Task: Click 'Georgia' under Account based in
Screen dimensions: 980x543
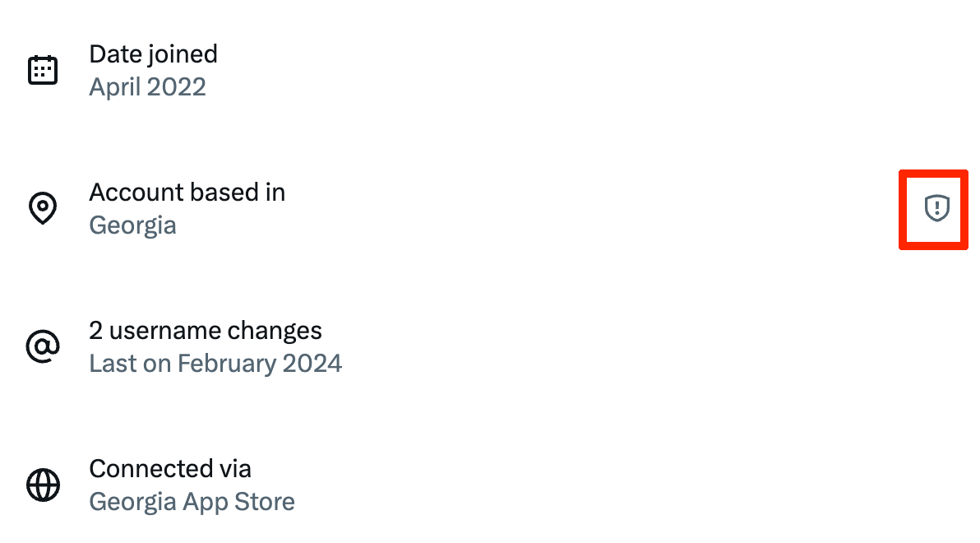Action: tap(132, 225)
